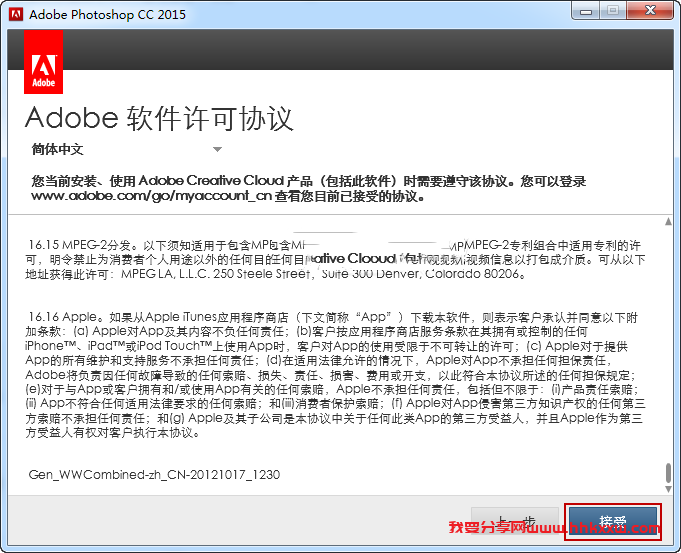This screenshot has width=681, height=553.
Task: Maximize the installer window
Action: click(613, 11)
